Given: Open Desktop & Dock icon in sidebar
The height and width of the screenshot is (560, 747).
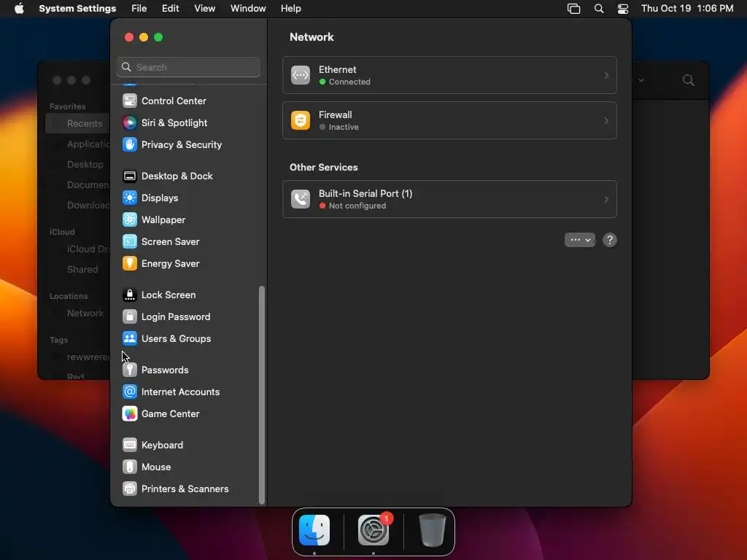Looking at the screenshot, I should pyautogui.click(x=130, y=176).
